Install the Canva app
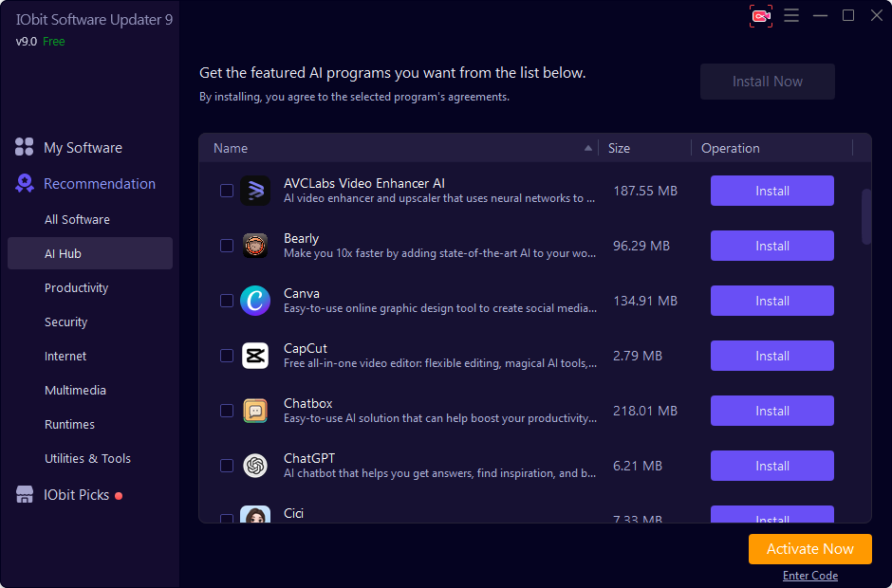Screen dimensions: 892x588 point(772,301)
